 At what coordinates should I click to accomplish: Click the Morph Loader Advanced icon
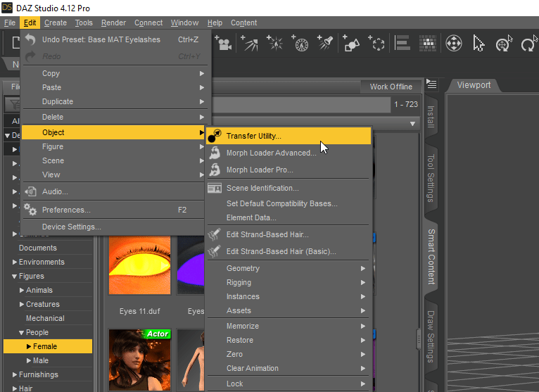pos(215,153)
